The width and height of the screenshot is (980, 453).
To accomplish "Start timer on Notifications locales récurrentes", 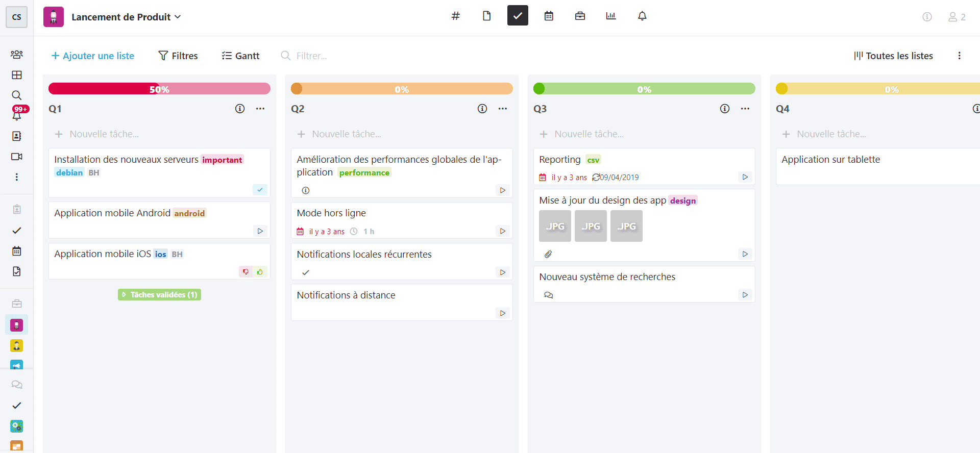I will click(x=502, y=272).
